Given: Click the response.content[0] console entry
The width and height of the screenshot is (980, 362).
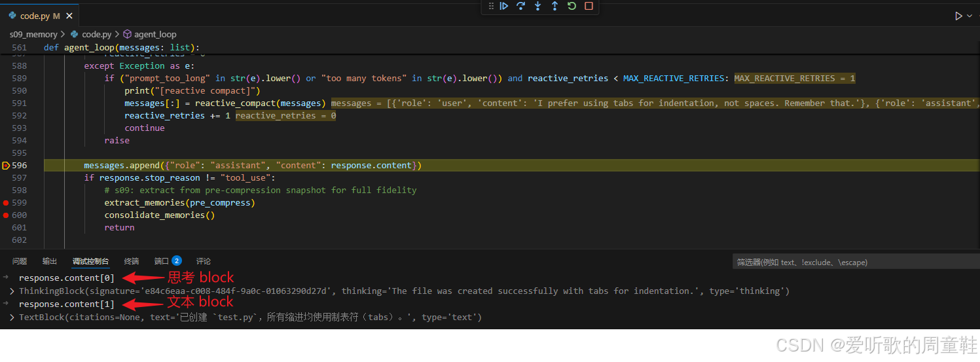Looking at the screenshot, I should (x=67, y=278).
